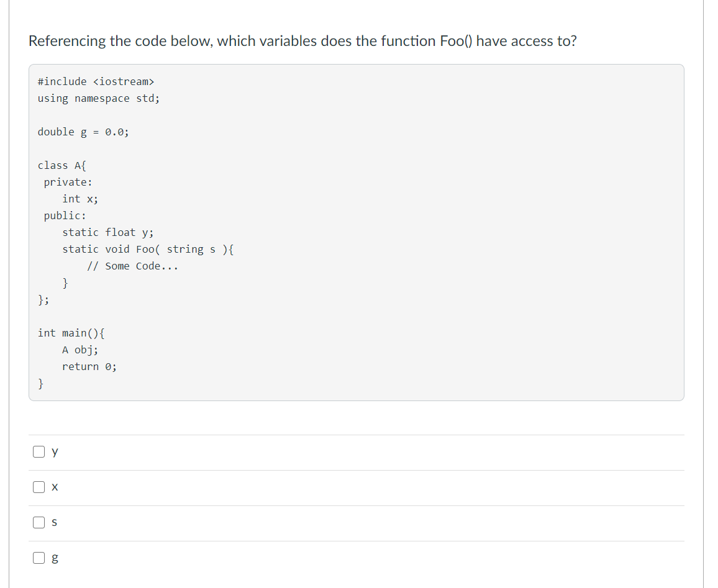The image size is (718, 588).
Task: Click the g answer label text
Action: pyautogui.click(x=55, y=558)
